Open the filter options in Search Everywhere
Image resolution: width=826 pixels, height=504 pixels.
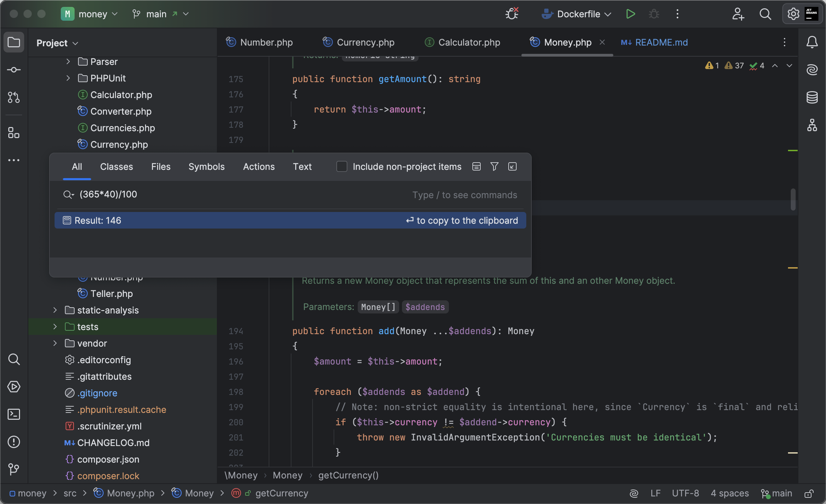(x=494, y=166)
